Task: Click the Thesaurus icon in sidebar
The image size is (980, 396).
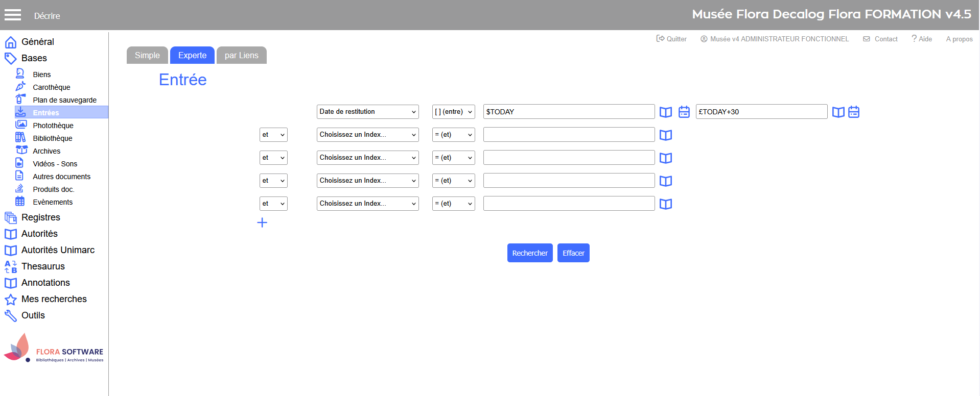Action: coord(11,266)
